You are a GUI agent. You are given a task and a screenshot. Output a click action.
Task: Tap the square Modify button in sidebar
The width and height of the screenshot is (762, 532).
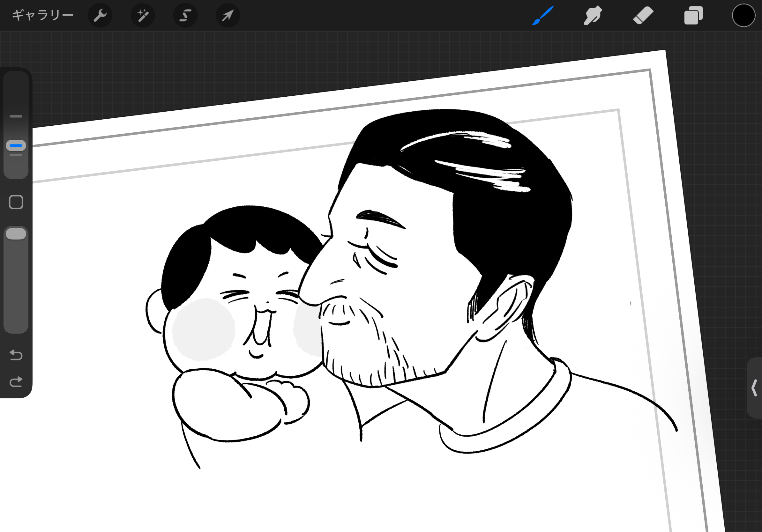tap(16, 202)
